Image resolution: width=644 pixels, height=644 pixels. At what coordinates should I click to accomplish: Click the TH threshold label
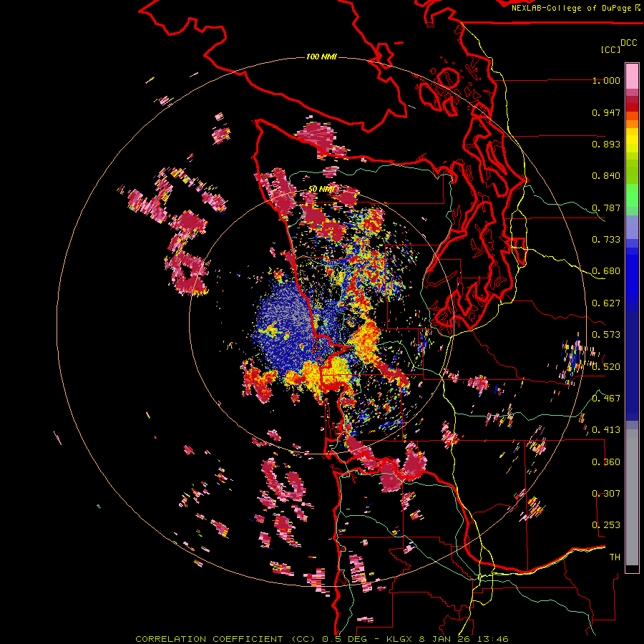click(x=615, y=557)
